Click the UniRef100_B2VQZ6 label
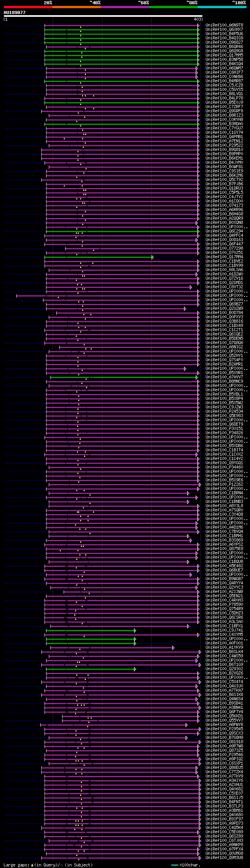The height and width of the screenshot is (868, 250). click(224, 673)
